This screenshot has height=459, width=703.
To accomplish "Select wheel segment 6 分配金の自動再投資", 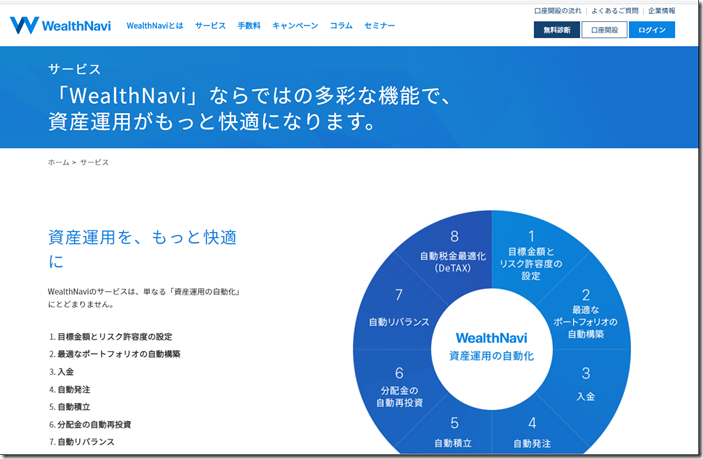I will [399, 387].
